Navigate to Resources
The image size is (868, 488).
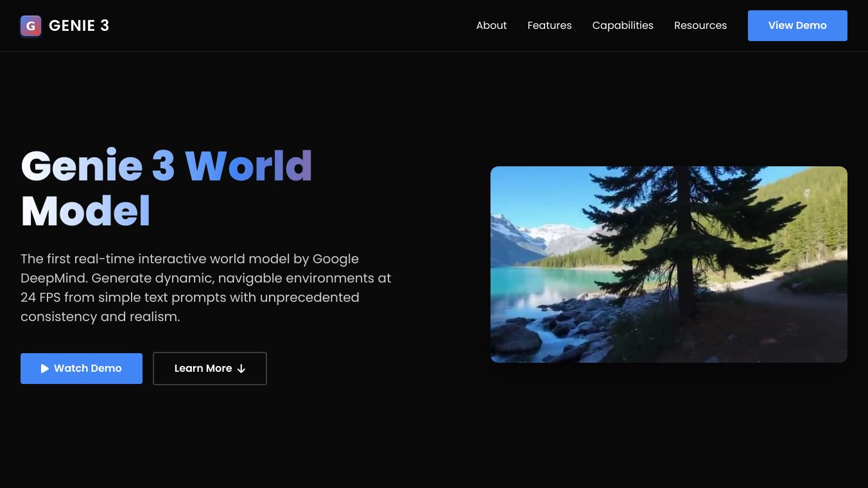click(x=700, y=26)
